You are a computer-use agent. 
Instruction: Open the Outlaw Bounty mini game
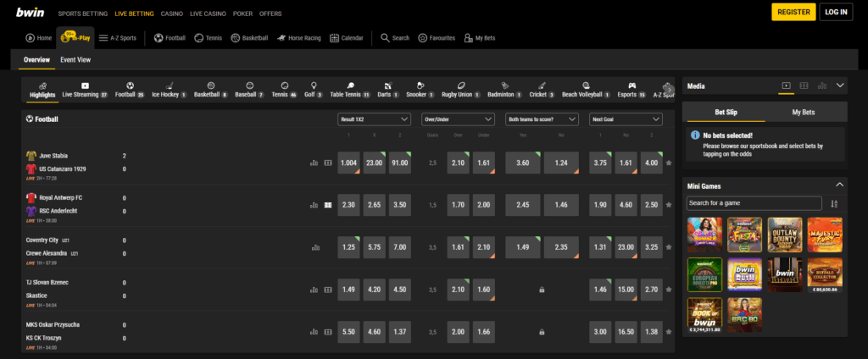(785, 235)
